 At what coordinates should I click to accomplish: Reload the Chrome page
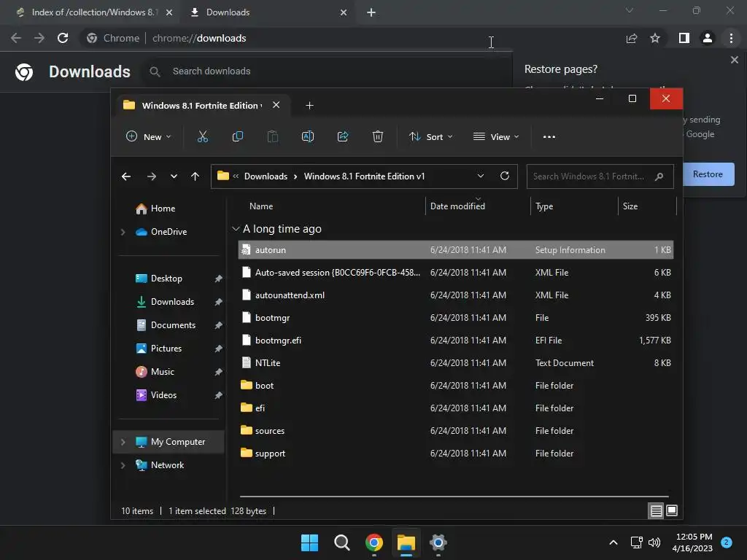tap(63, 38)
